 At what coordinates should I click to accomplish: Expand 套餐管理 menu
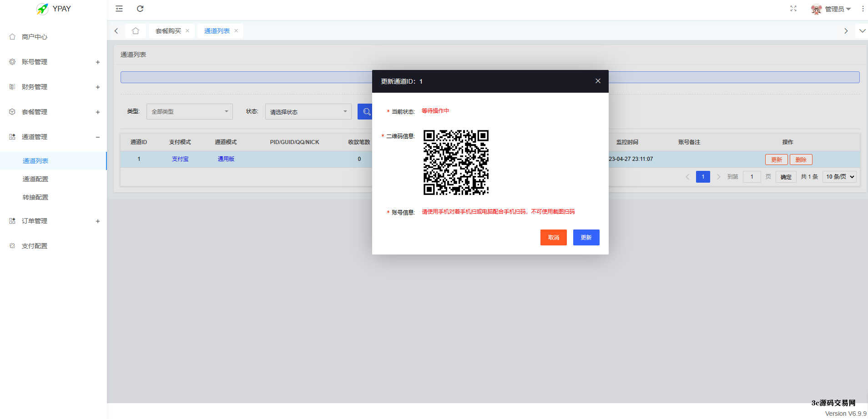tap(53, 112)
